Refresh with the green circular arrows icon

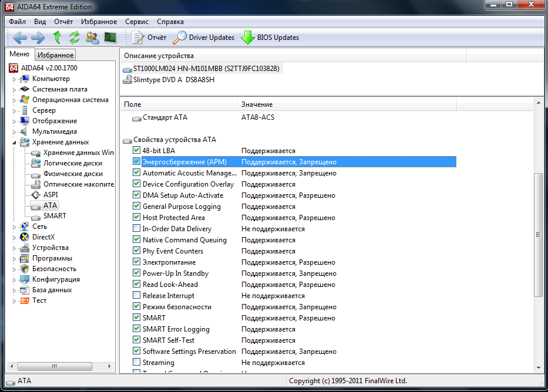pos(74,38)
